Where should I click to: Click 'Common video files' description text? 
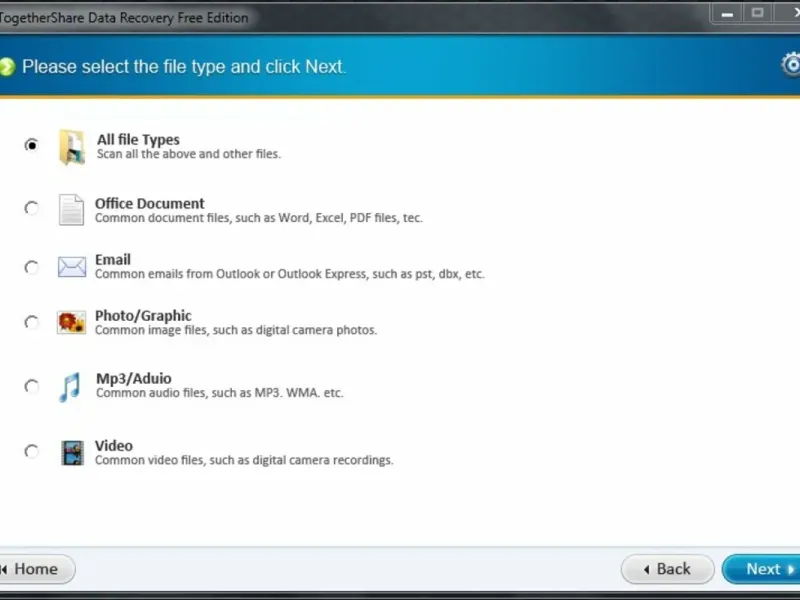click(x=244, y=460)
